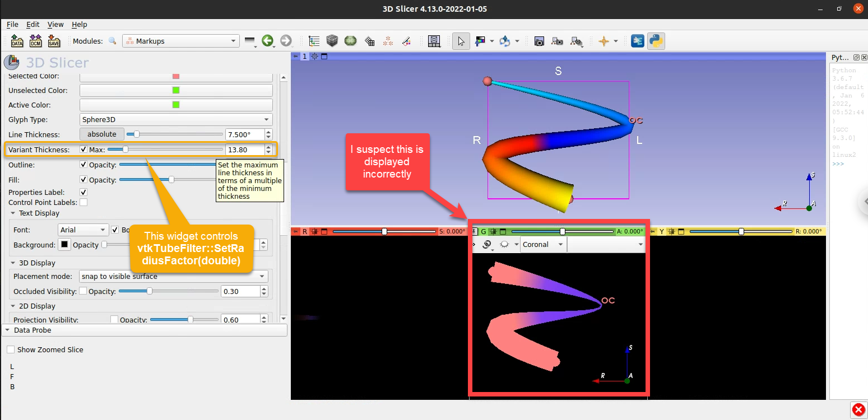Open the Help menu
Image resolution: width=868 pixels, height=420 pixels.
pyautogui.click(x=80, y=25)
